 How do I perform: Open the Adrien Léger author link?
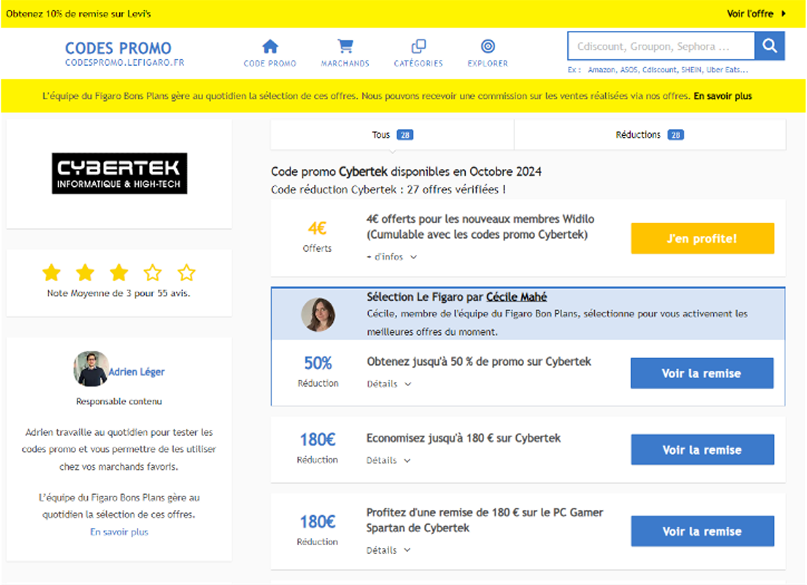136,371
